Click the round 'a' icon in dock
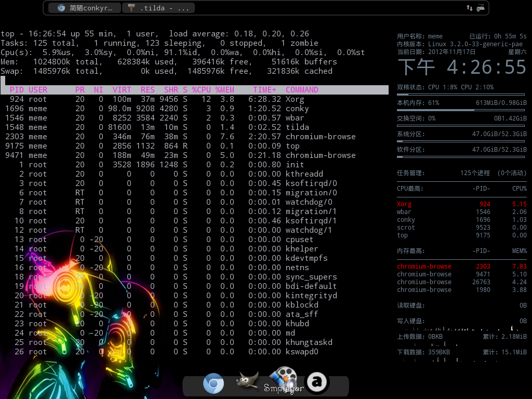Viewport: 532px width, 399px height. click(317, 382)
